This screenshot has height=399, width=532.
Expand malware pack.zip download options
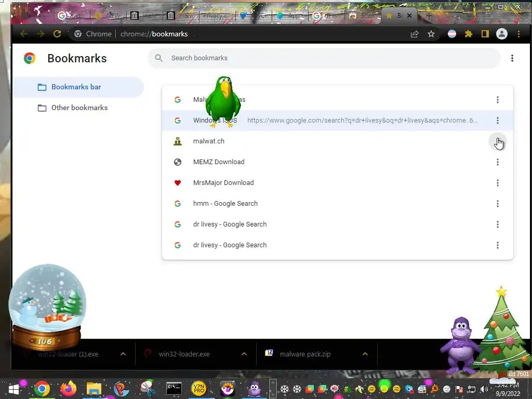coord(365,354)
